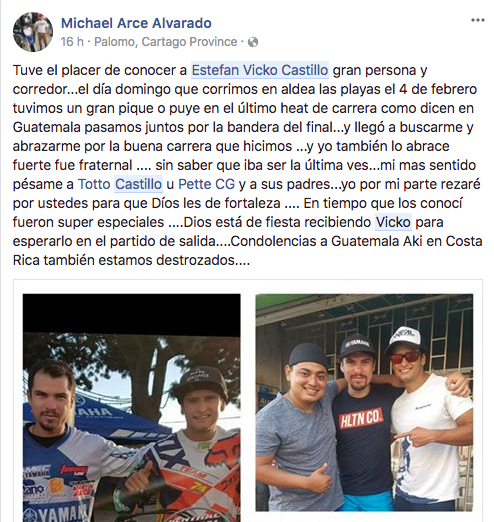This screenshot has width=494, height=522.
Task: Open the three-dot post options menu
Action: coord(477,20)
